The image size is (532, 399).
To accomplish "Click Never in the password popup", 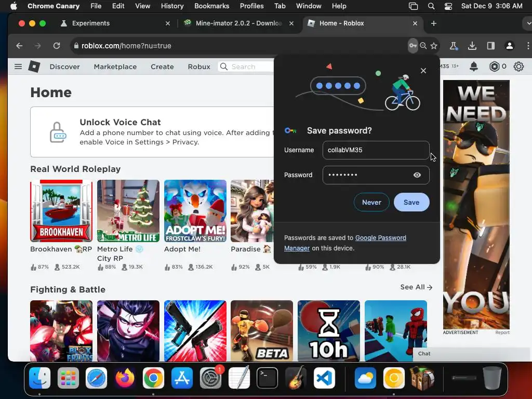I will [x=371, y=202].
